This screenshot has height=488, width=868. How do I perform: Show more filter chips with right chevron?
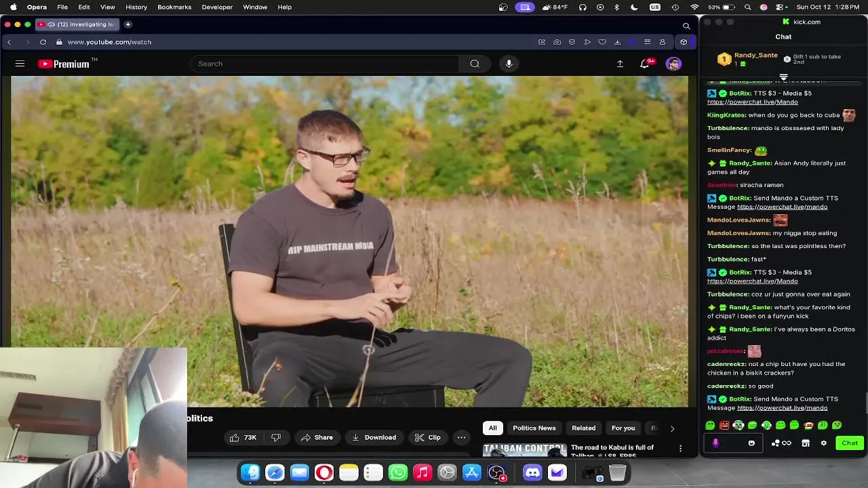coord(672,428)
